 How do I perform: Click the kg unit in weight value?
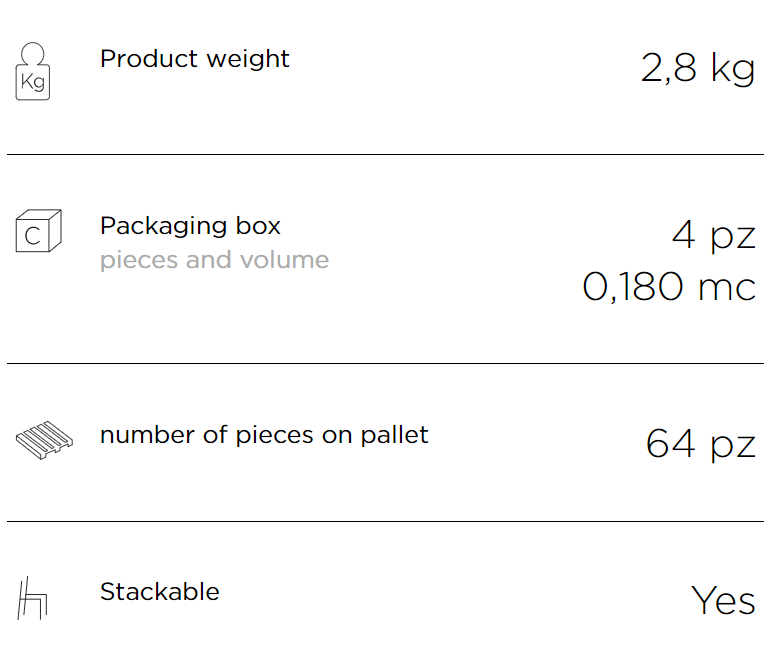click(733, 68)
